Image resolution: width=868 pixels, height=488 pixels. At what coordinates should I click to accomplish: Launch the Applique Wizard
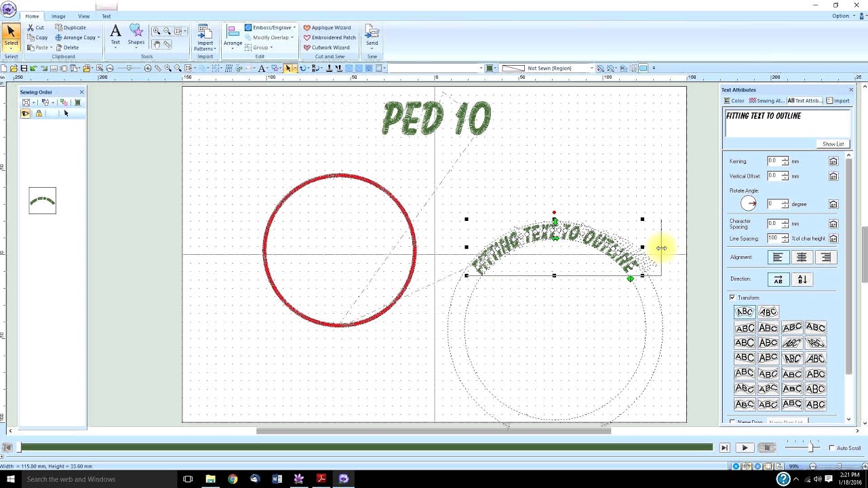coord(327,28)
